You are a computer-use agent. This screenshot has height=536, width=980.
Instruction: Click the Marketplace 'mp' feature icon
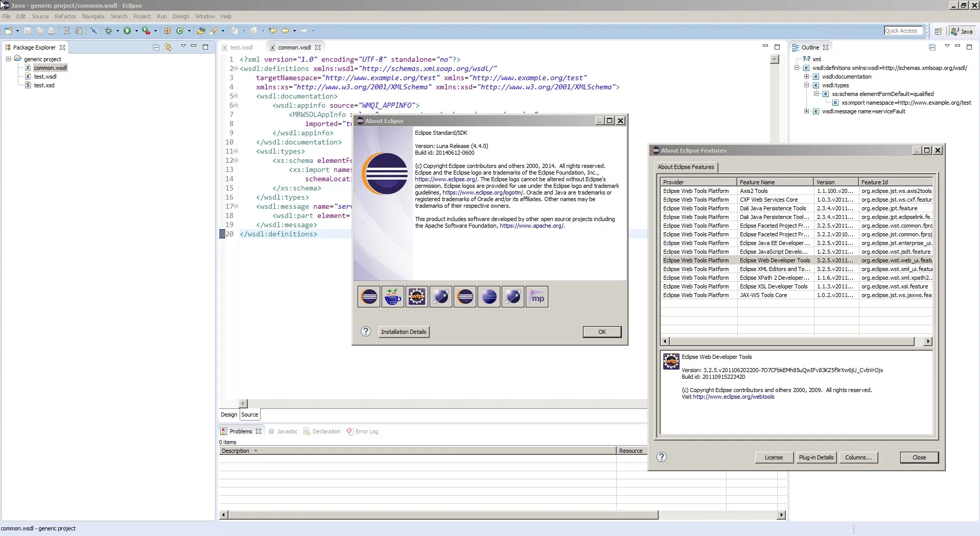coord(537,297)
